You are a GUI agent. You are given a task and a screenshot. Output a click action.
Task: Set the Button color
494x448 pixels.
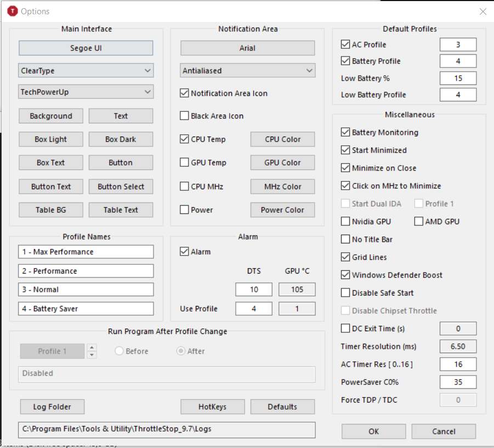click(121, 162)
